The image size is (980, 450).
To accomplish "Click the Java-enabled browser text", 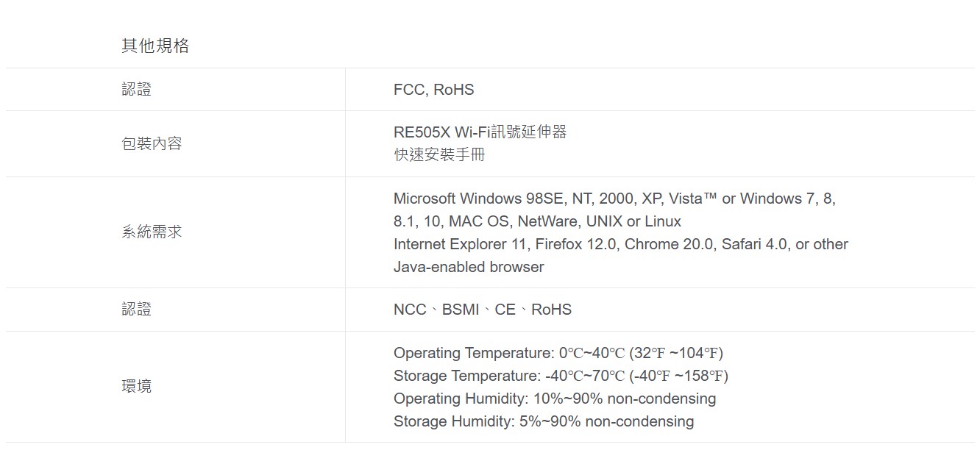I will point(469,267).
